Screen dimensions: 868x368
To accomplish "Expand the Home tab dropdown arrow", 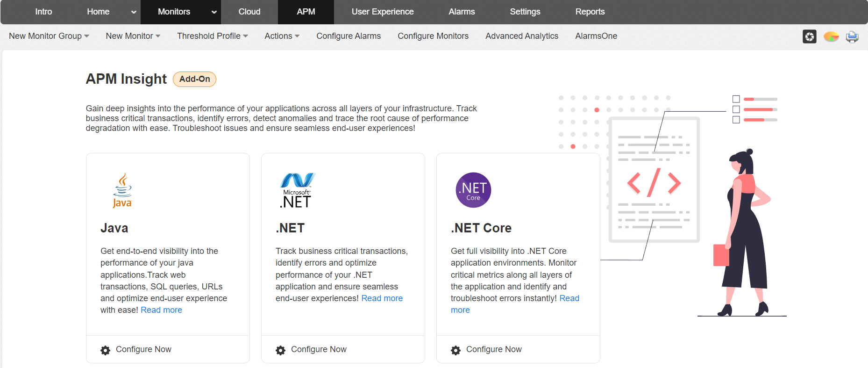I will [x=134, y=12].
